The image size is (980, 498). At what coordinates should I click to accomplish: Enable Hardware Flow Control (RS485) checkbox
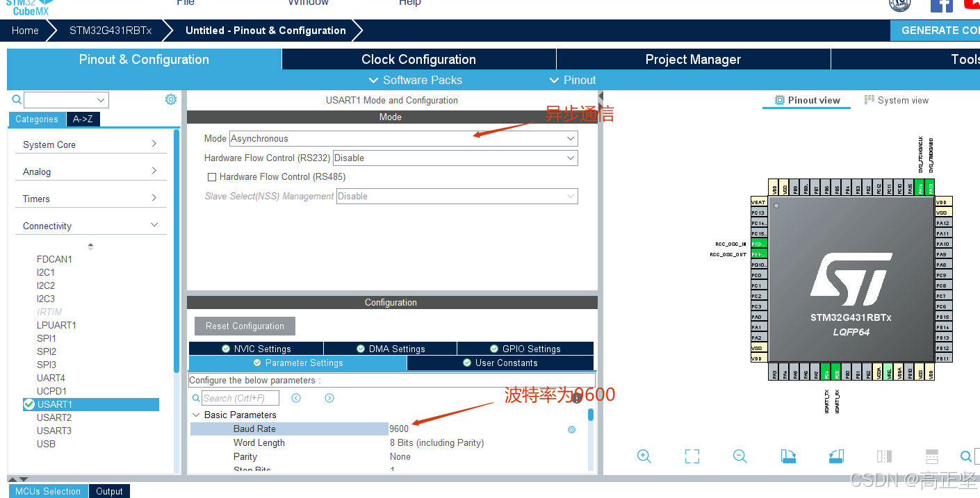(212, 177)
